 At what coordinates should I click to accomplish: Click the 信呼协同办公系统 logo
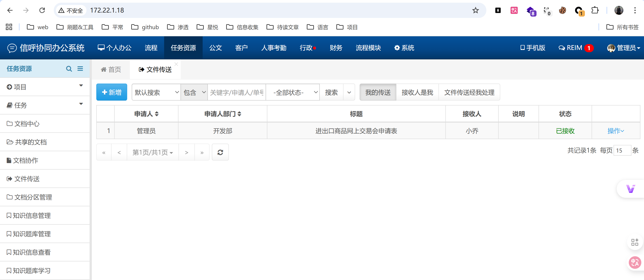pyautogui.click(x=46, y=48)
